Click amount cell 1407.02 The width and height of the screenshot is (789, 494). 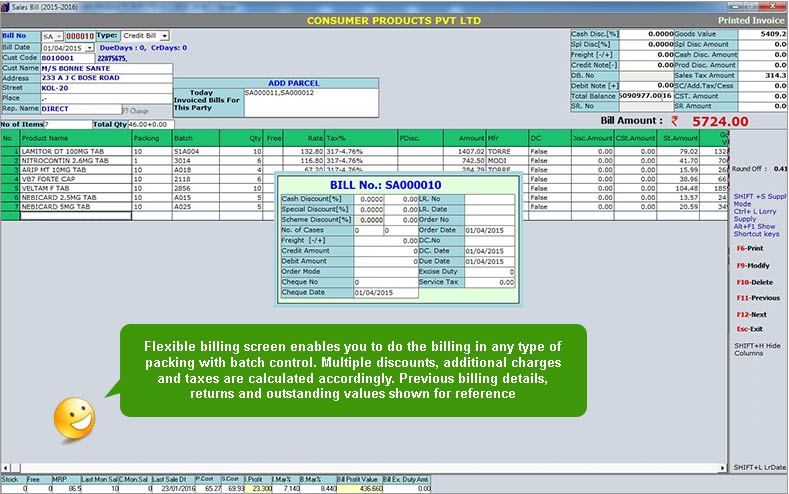point(464,151)
